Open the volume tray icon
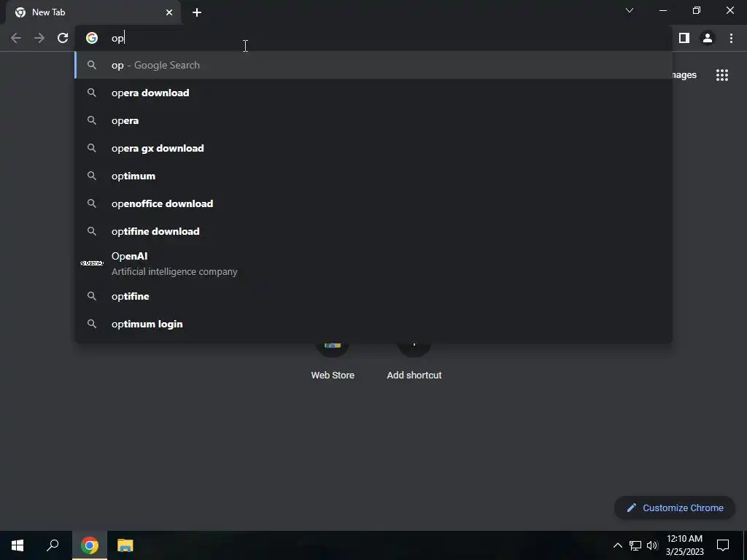The width and height of the screenshot is (747, 560). (652, 545)
